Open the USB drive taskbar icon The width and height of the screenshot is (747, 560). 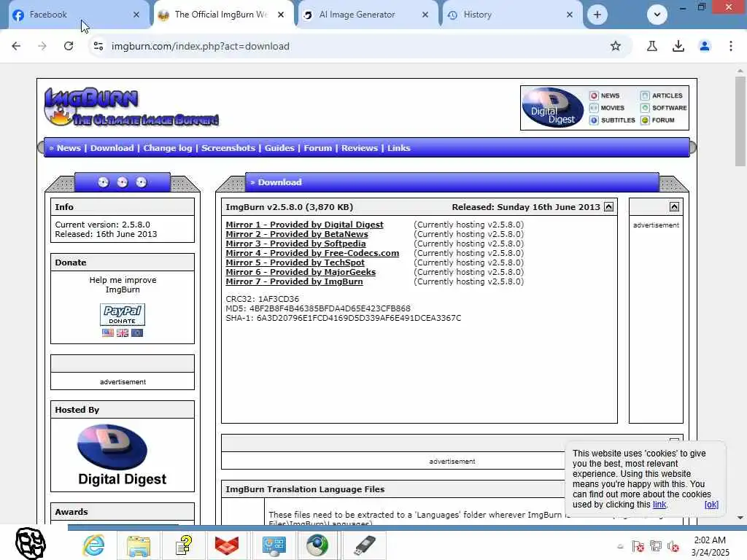click(x=365, y=545)
